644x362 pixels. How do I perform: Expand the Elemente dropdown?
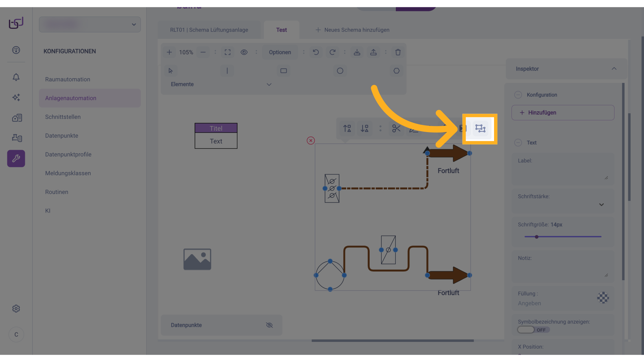pos(269,84)
